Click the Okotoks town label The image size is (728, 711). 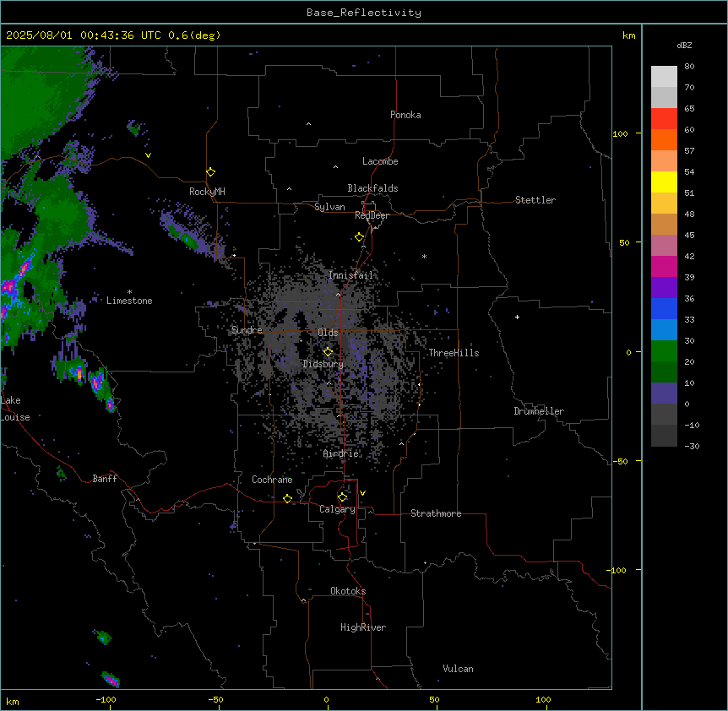(348, 591)
